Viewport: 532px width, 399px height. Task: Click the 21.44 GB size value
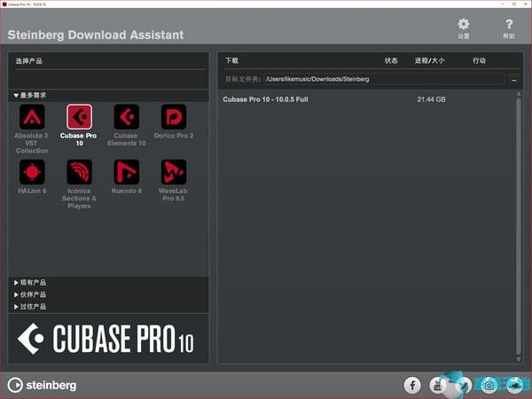(x=431, y=99)
